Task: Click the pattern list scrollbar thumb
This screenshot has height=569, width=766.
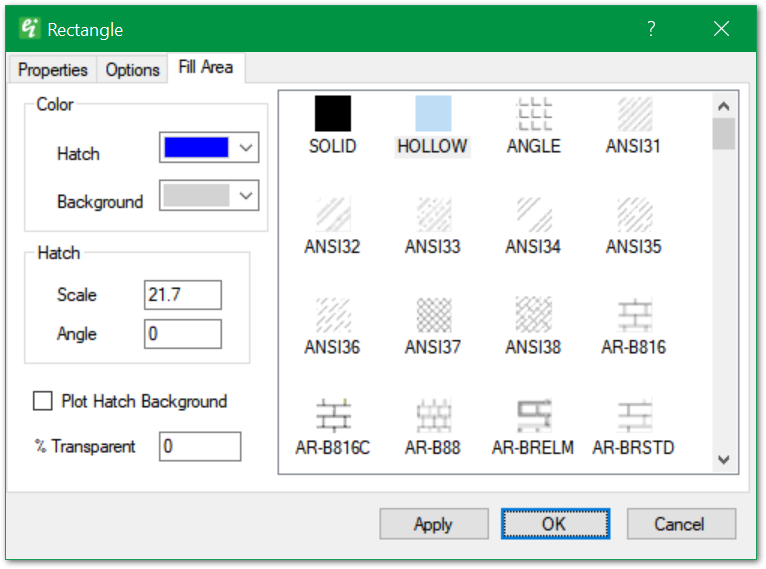Action: pos(723,133)
